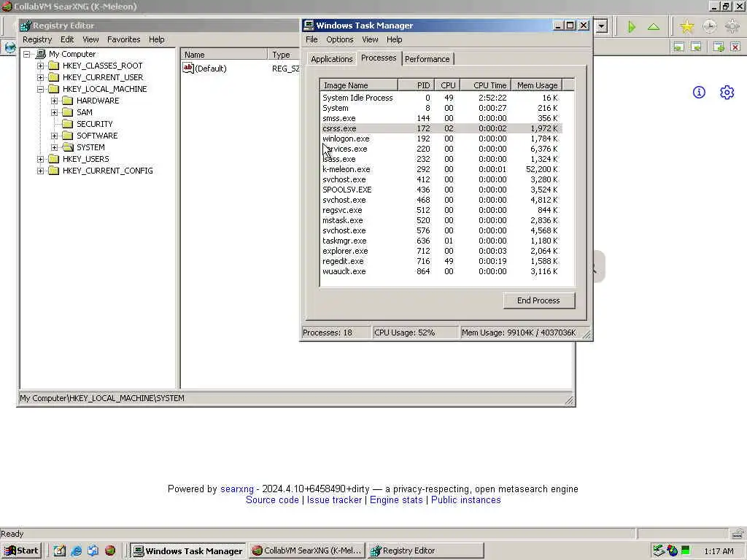
Task: Expand the HARDWARE key
Action: pyautogui.click(x=54, y=101)
